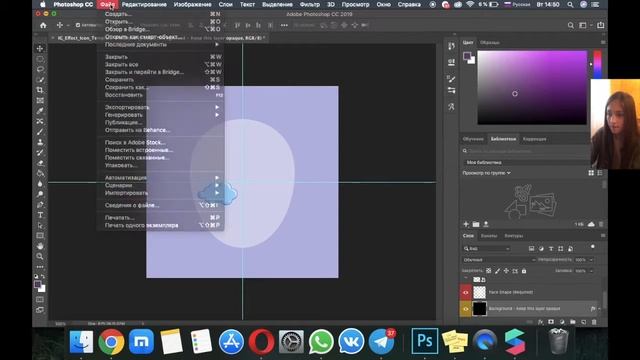Viewport: 640px width, 360px height.
Task: Select the Pen tool
Action: [x=40, y=204]
